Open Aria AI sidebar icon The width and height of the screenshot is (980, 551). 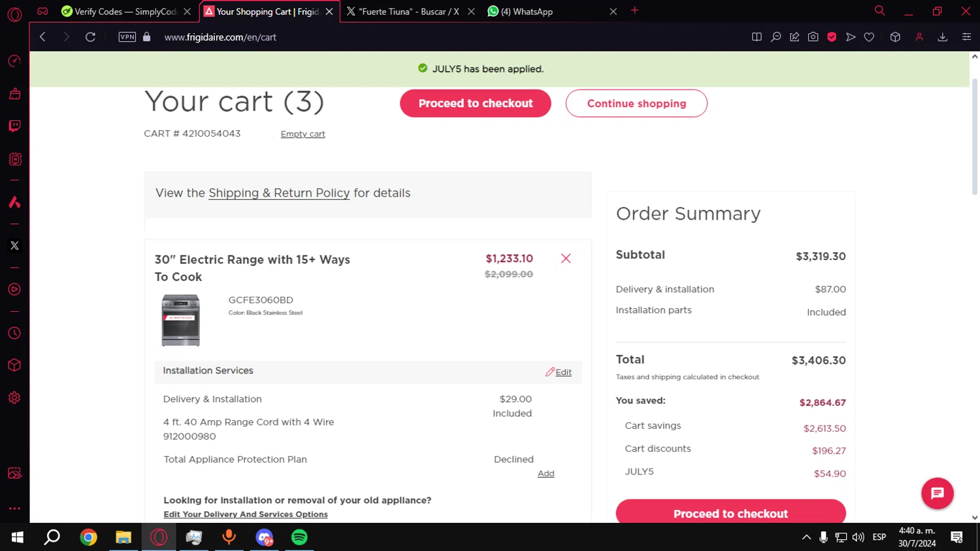click(14, 202)
